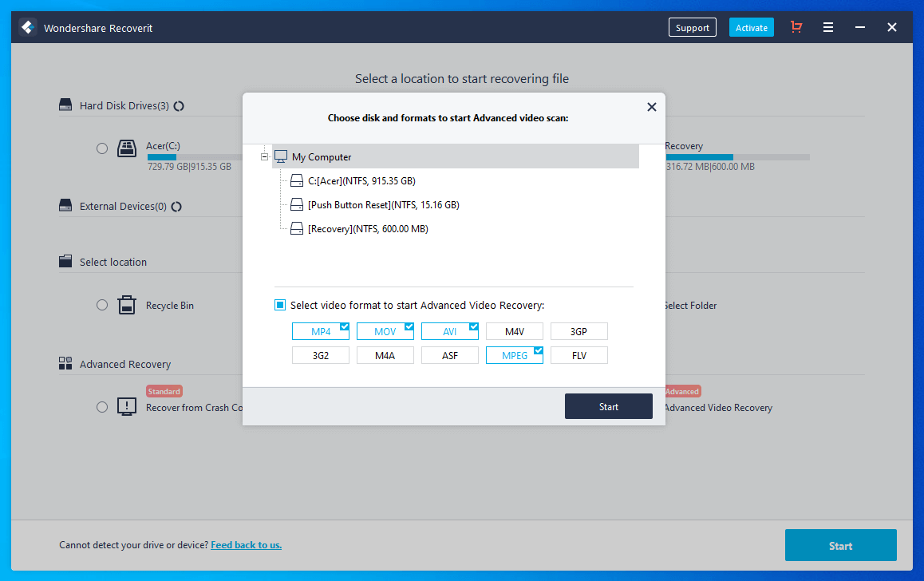Minimize the Recoverit window
924x581 pixels.
tap(860, 27)
